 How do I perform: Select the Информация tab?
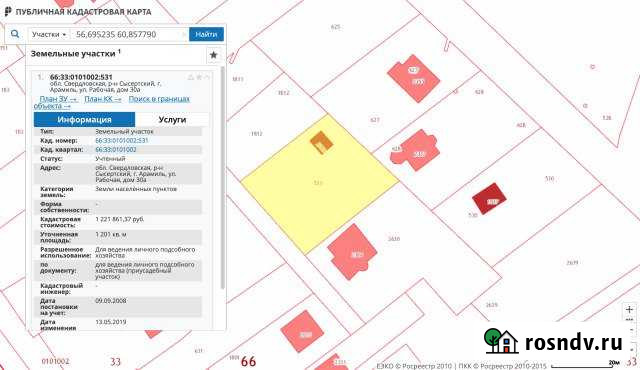(x=84, y=120)
